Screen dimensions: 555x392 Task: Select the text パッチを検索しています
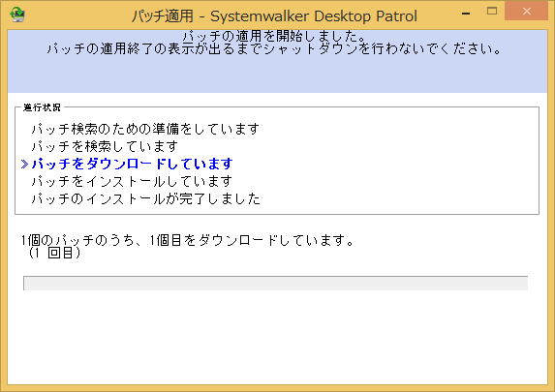coord(105,146)
